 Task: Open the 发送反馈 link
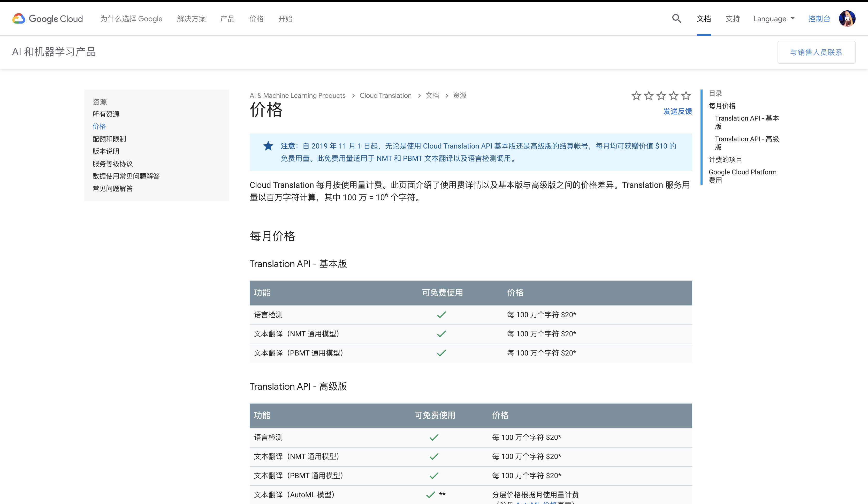(677, 111)
